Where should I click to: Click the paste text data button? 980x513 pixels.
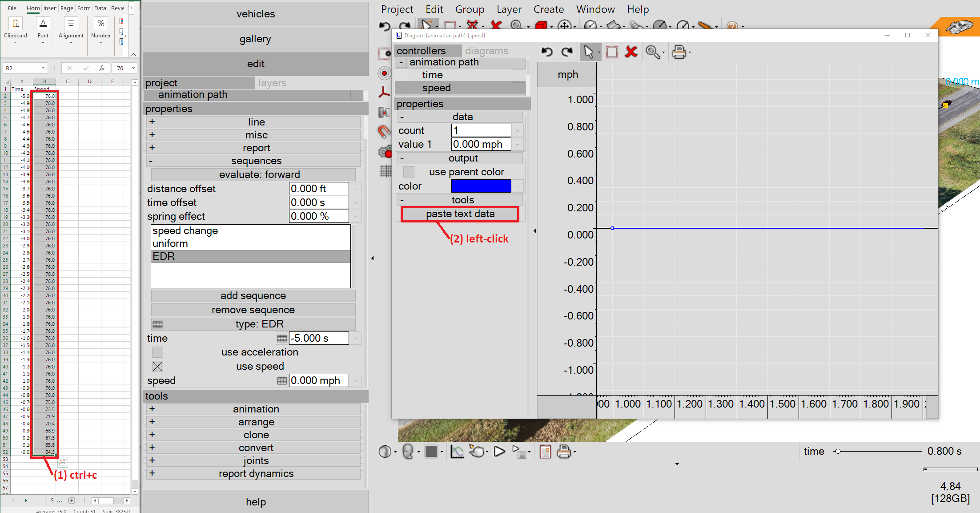460,214
